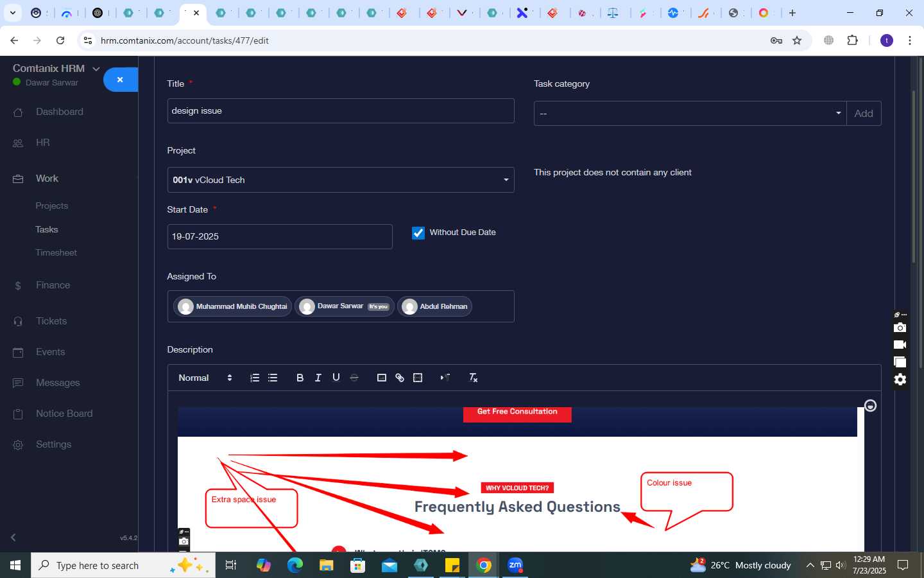Toggle italic formatting in description editor
Screen dimensions: 924x578
click(318, 378)
